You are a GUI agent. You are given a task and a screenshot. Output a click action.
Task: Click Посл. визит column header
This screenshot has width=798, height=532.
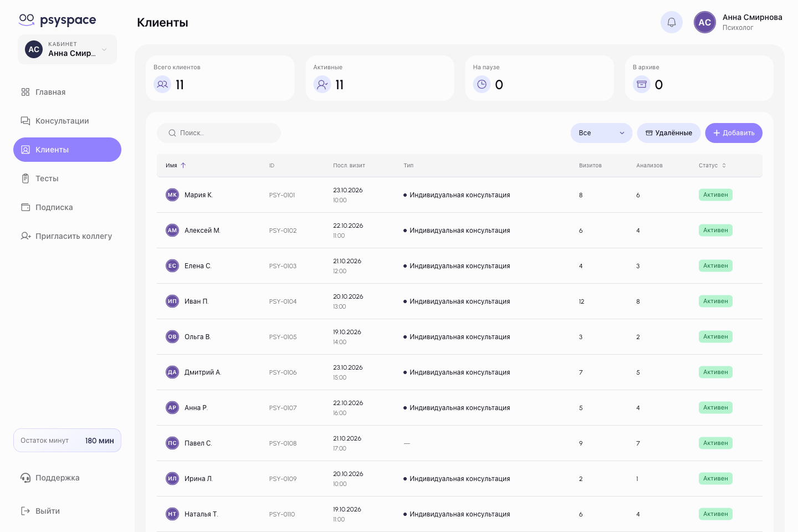tap(349, 166)
